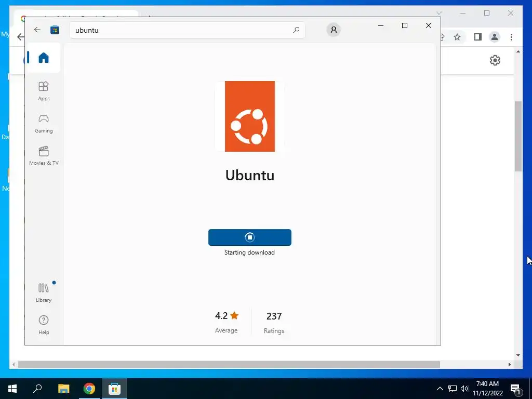Open Apps section in sidebar

pos(44,91)
